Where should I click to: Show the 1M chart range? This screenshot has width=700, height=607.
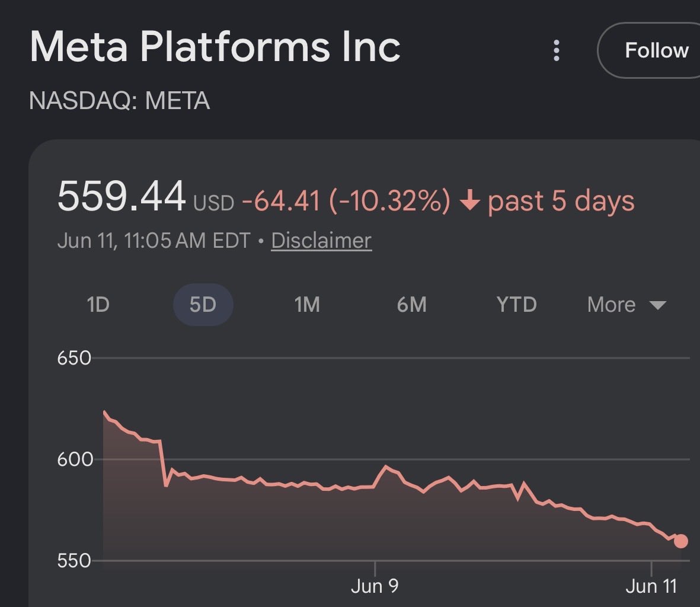307,305
